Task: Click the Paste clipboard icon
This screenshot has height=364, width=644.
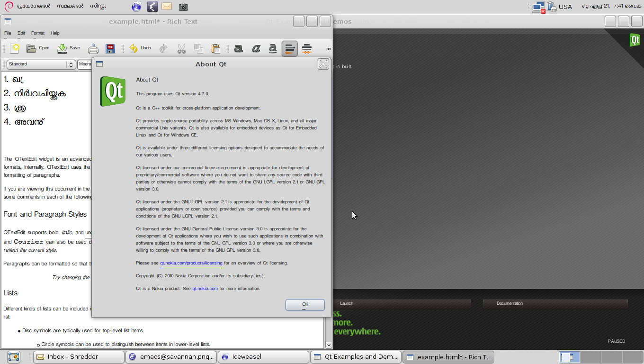Action: point(216,48)
